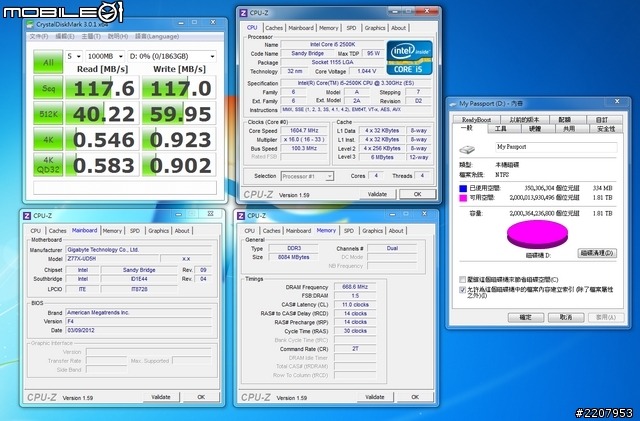Open the 以前的版本 tab in drive properties
The width and height of the screenshot is (640, 421).
tap(524, 120)
